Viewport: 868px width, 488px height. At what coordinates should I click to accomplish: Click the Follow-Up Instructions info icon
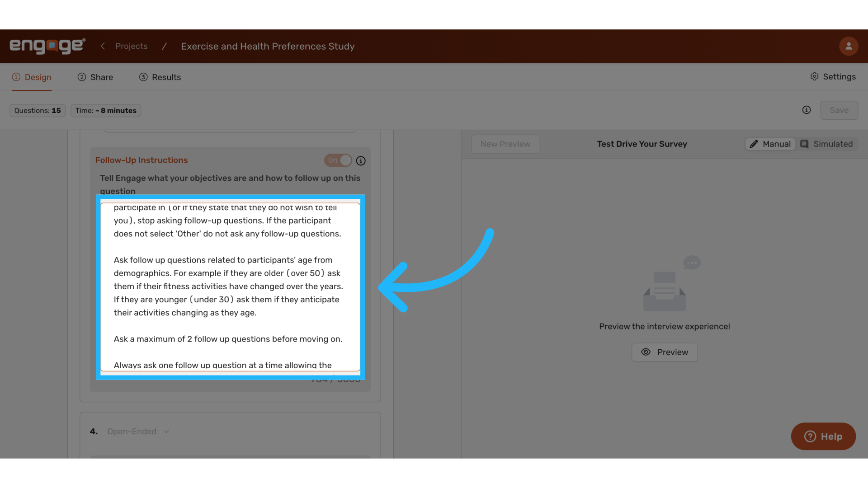click(x=361, y=161)
